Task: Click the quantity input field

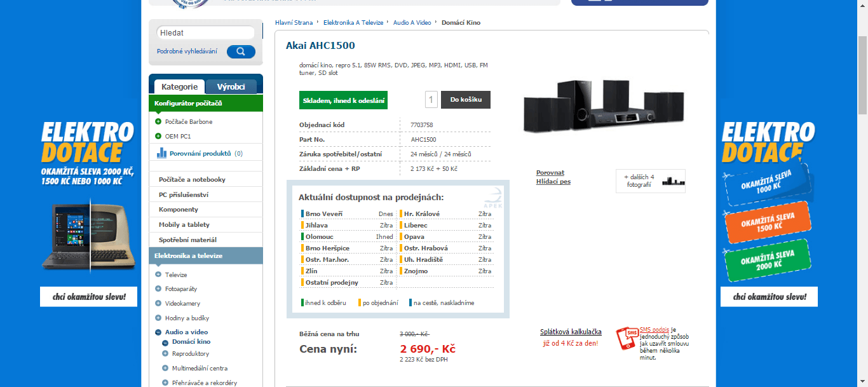Action: pyautogui.click(x=431, y=100)
